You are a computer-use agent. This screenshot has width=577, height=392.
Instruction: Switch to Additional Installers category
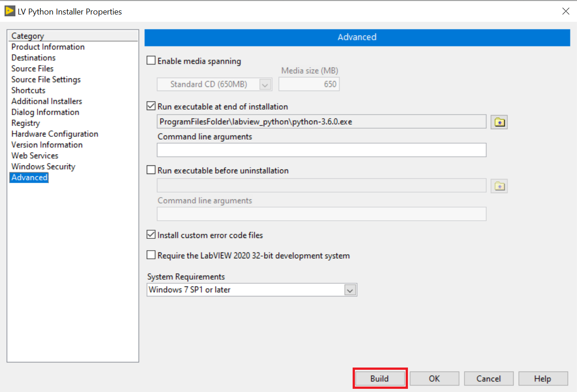(47, 101)
